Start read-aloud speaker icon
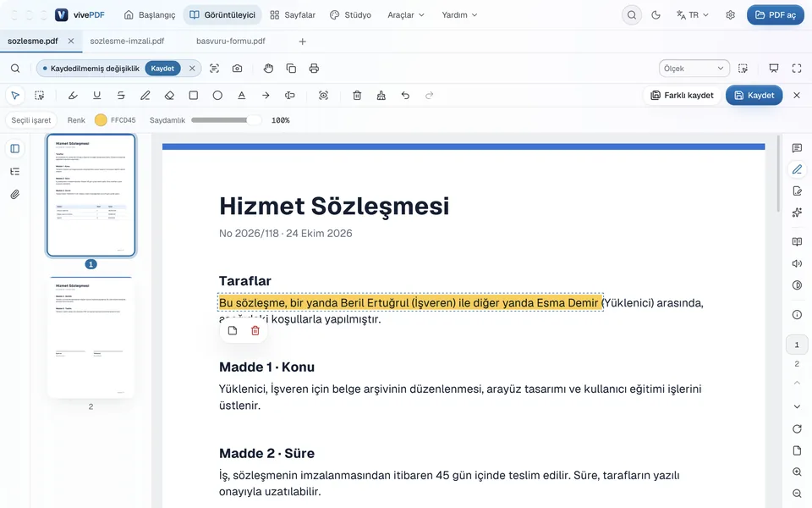The width and height of the screenshot is (812, 508). [797, 263]
